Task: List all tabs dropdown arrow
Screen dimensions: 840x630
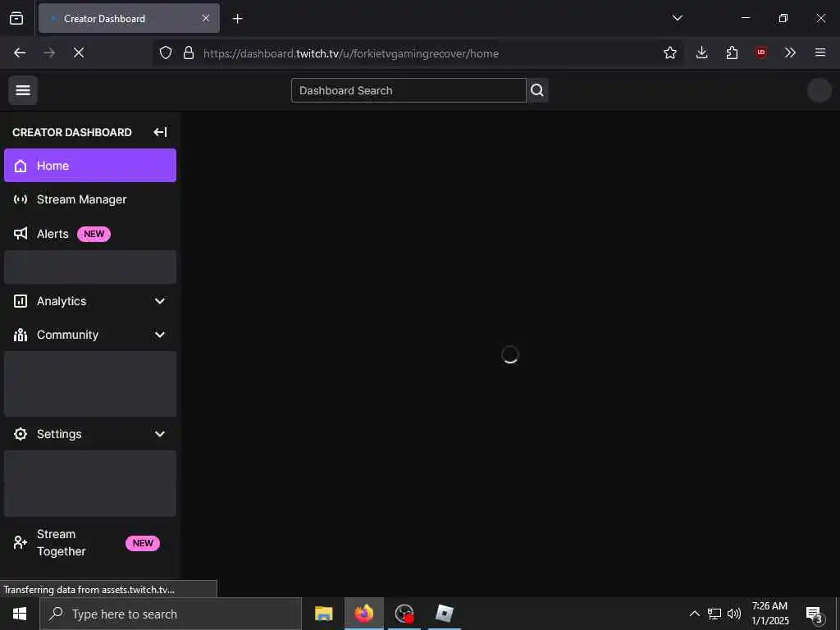Action: (677, 18)
